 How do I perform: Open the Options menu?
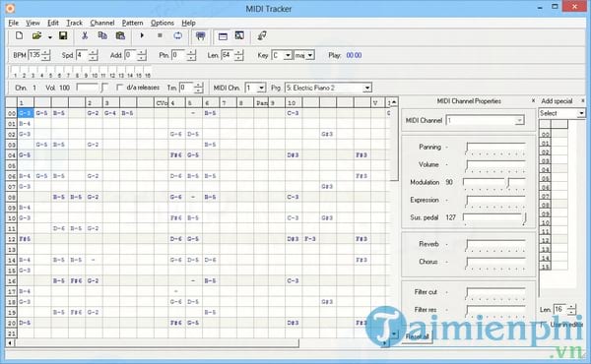coord(163,23)
